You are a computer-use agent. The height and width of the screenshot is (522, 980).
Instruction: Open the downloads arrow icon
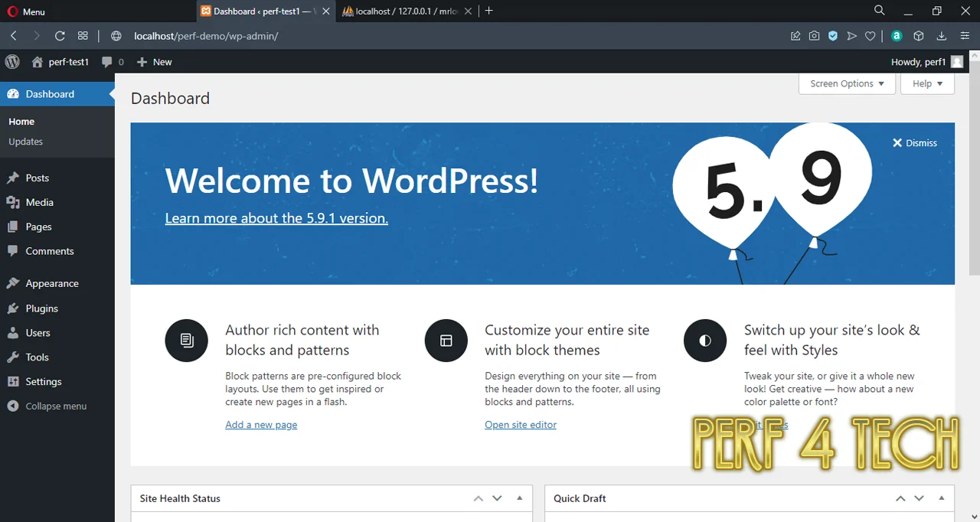point(942,36)
